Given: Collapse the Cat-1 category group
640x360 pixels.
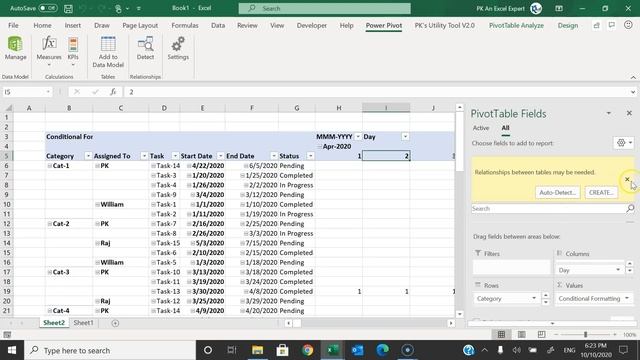Looking at the screenshot, I should coord(49,166).
